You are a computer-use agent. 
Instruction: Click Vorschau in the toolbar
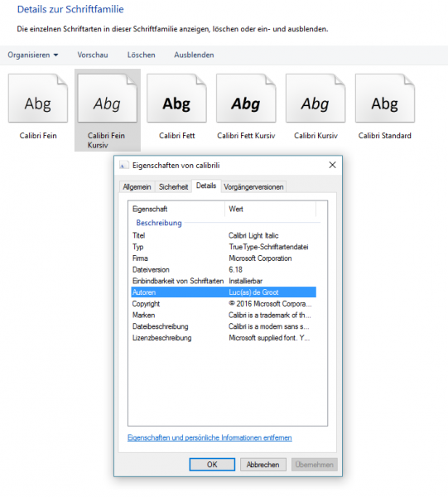click(x=93, y=55)
